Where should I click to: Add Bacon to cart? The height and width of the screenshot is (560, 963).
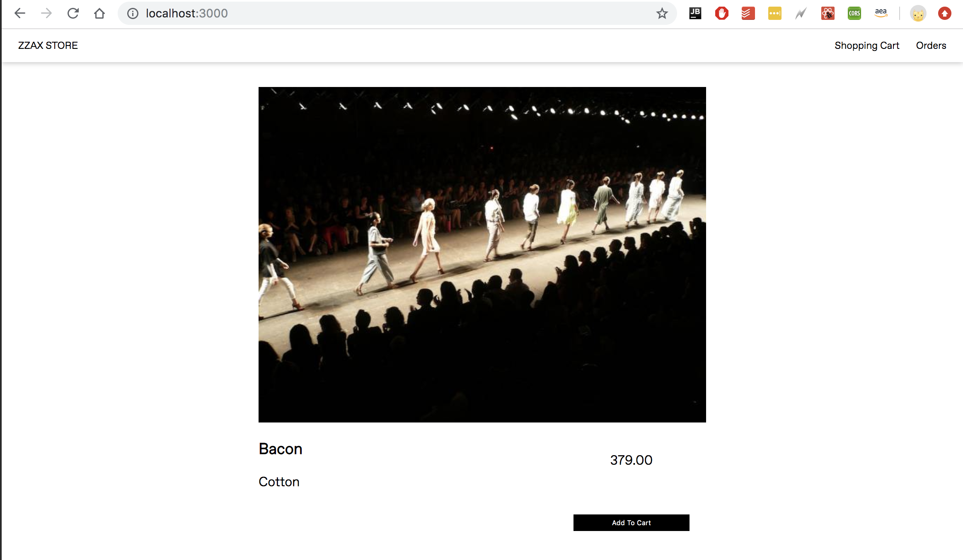(x=632, y=523)
